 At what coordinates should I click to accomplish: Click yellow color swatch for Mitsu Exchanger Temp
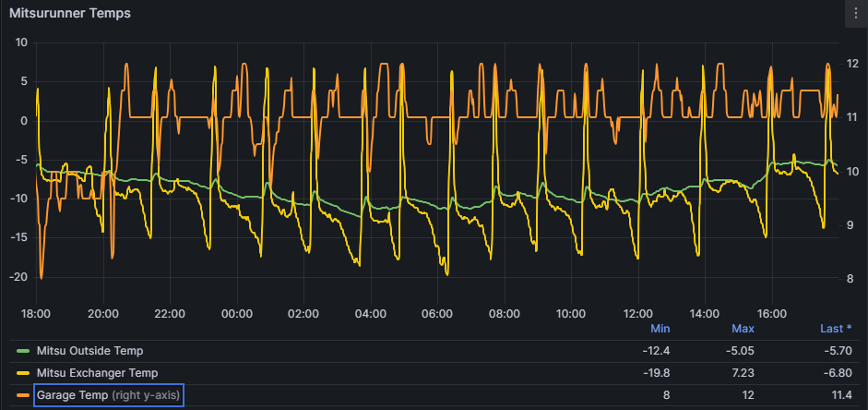tap(24, 374)
